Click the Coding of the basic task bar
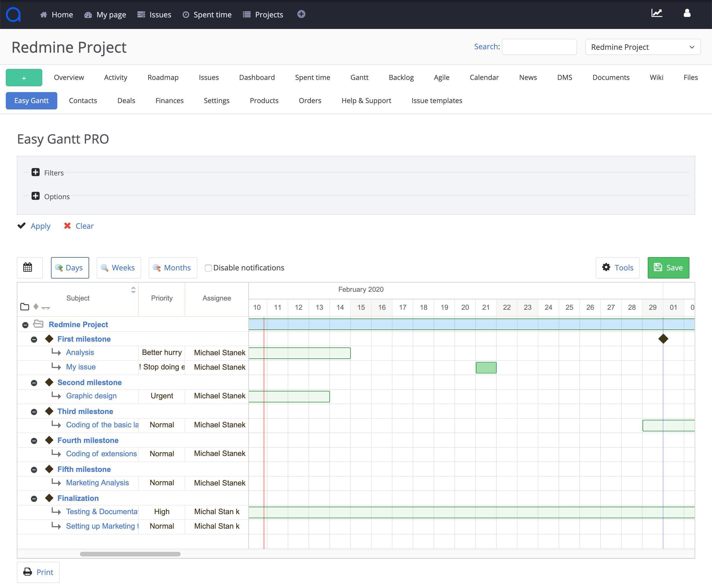 669,425
